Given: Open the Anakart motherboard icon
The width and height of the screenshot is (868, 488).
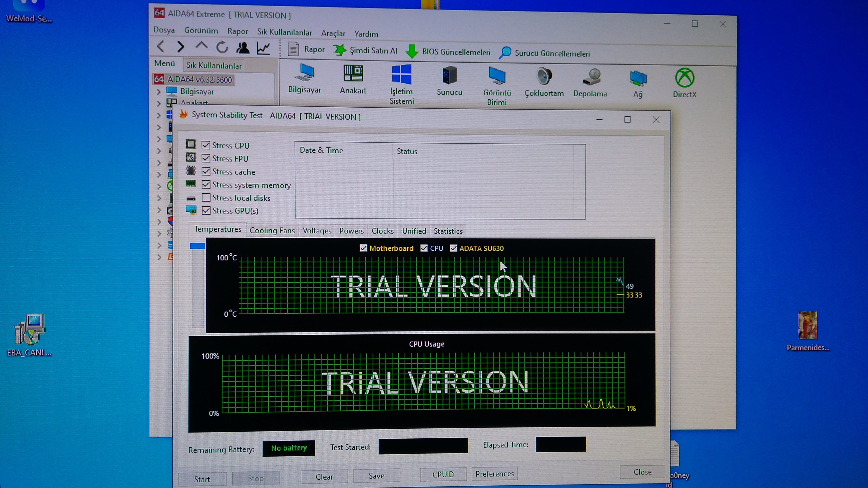Looking at the screenshot, I should tap(353, 74).
